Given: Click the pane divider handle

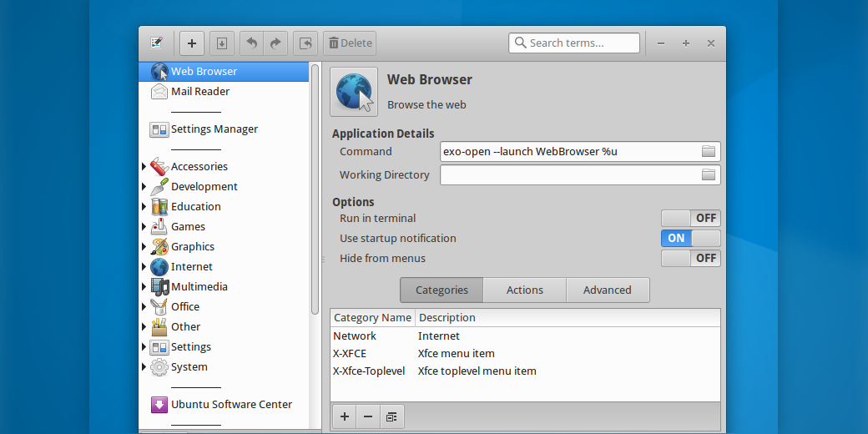Looking at the screenshot, I should [324, 259].
